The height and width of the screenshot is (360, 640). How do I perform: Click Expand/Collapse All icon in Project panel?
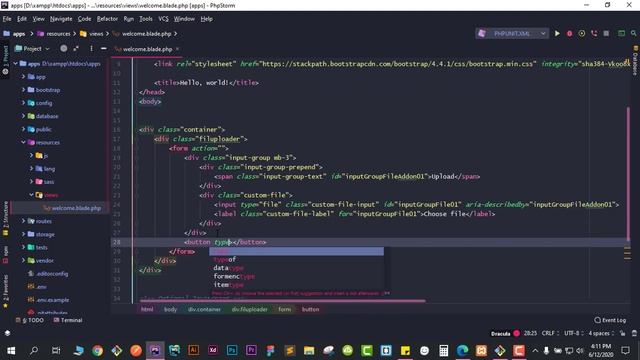pyautogui.click(x=76, y=49)
